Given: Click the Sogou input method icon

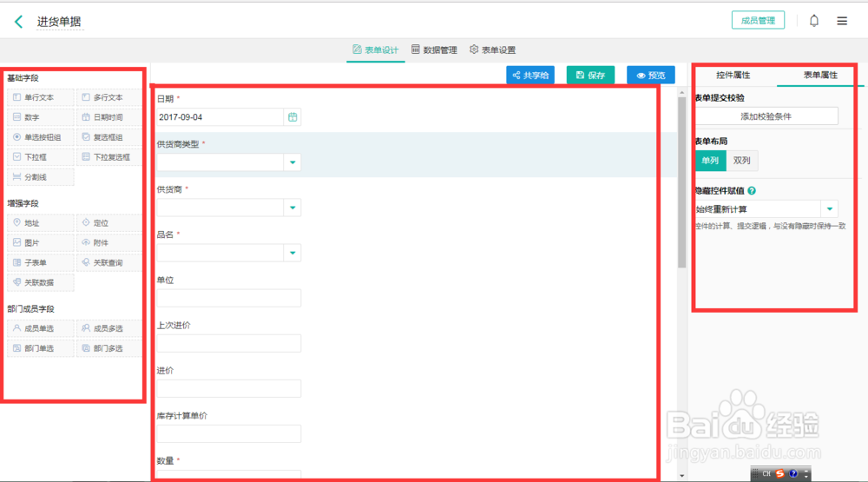Looking at the screenshot, I should click(779, 473).
